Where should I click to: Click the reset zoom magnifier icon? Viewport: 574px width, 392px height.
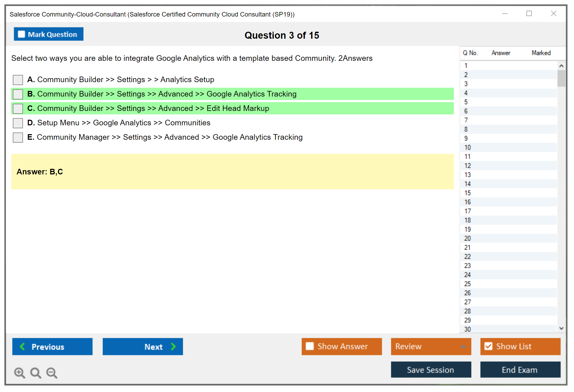(36, 373)
